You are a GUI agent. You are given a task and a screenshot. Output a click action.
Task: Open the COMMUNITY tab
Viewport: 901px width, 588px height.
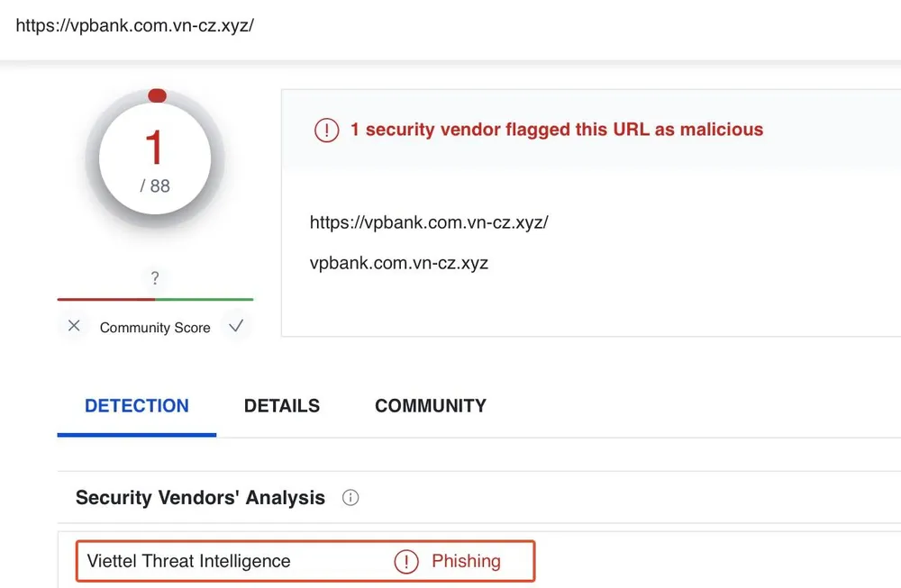pyautogui.click(x=430, y=406)
